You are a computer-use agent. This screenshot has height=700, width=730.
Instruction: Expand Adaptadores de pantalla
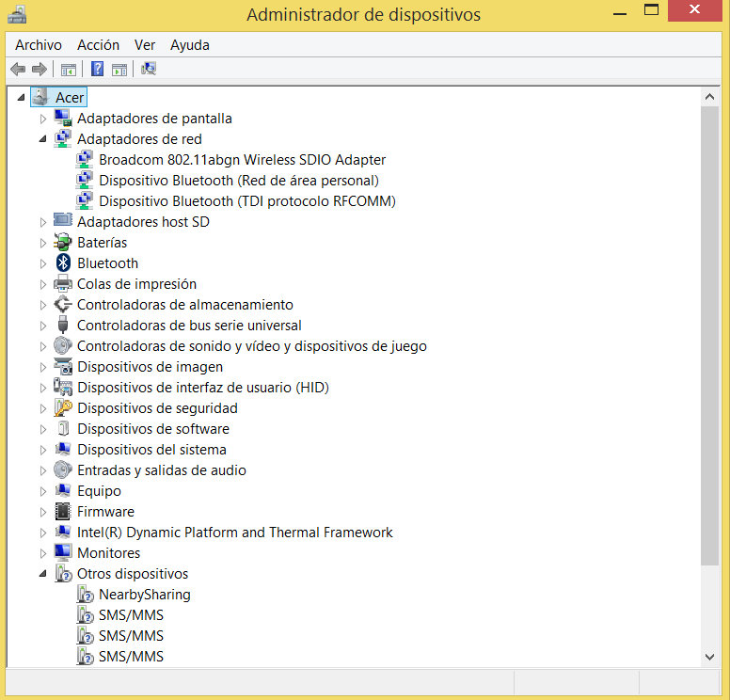(43, 119)
